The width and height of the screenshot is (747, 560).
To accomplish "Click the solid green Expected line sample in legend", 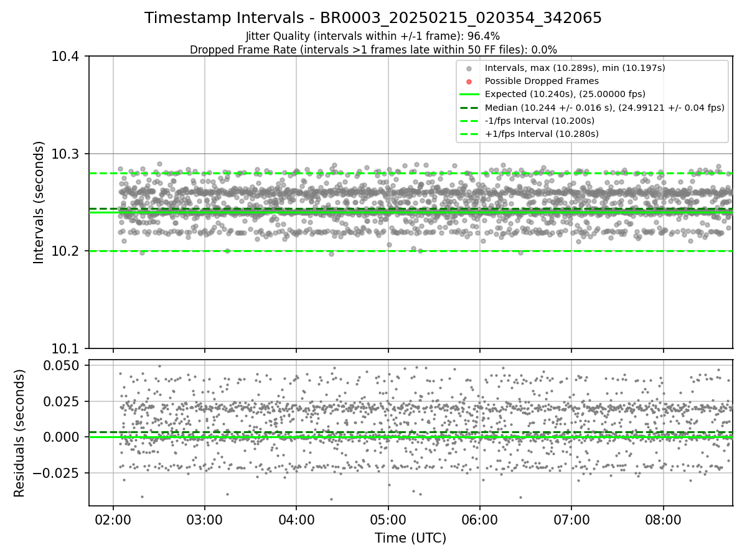I will tap(469, 94).
